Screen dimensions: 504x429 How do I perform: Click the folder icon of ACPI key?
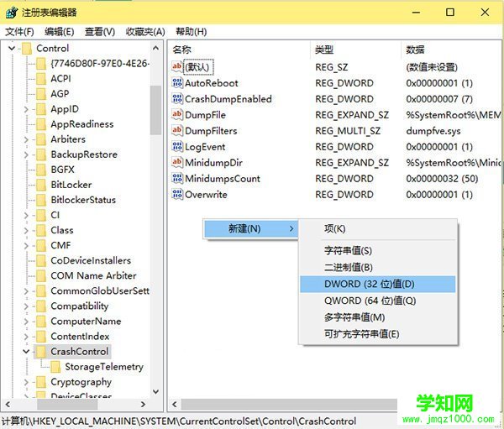pyautogui.click(x=41, y=79)
